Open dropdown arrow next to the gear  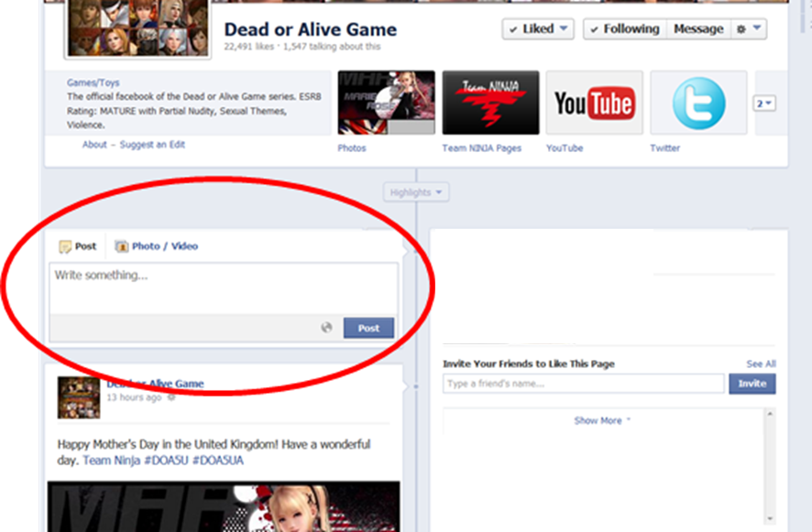tap(757, 28)
